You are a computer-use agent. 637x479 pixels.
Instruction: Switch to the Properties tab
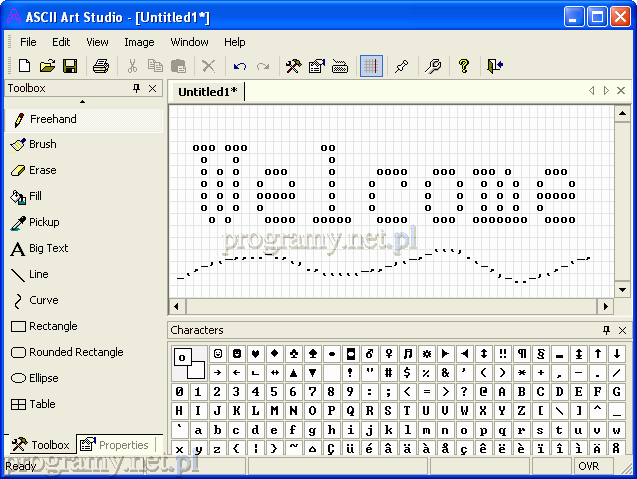click(x=115, y=445)
